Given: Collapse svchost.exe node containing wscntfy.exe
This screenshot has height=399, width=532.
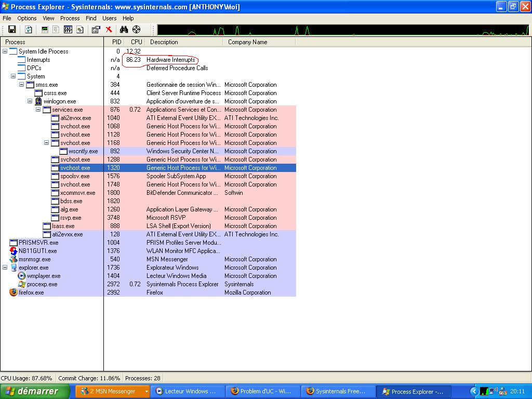Looking at the screenshot, I should [x=46, y=143].
